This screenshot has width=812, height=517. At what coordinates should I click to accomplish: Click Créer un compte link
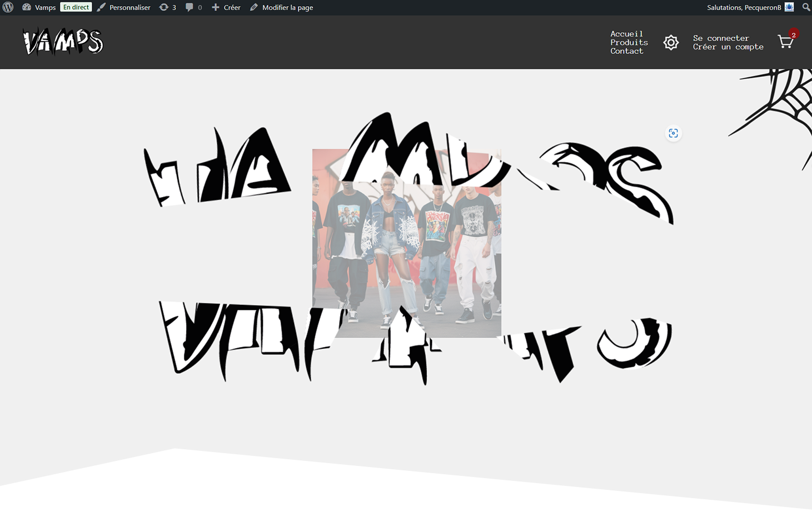728,47
